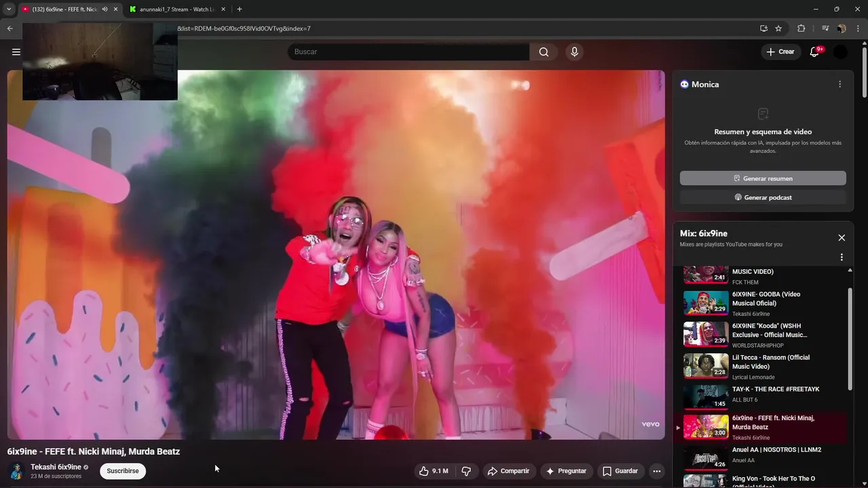Click the video title 6ix9ine - FEFE ft. Nicki Minaj
Viewport: 868px width, 488px height.
click(x=94, y=451)
